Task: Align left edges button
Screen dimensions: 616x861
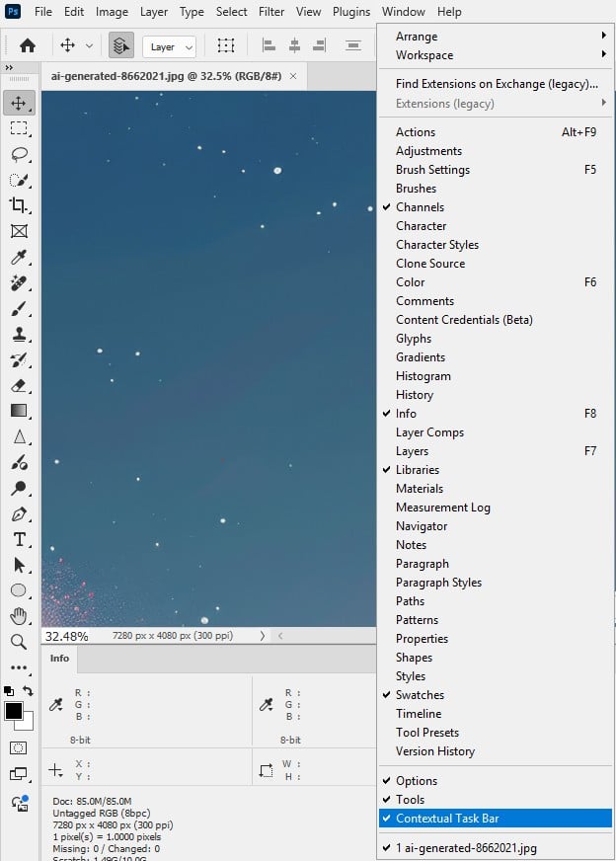Action: [269, 45]
